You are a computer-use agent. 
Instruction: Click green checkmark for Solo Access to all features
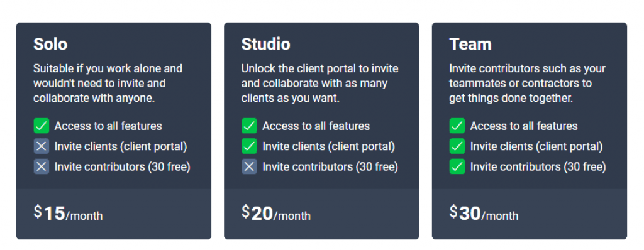click(x=41, y=126)
